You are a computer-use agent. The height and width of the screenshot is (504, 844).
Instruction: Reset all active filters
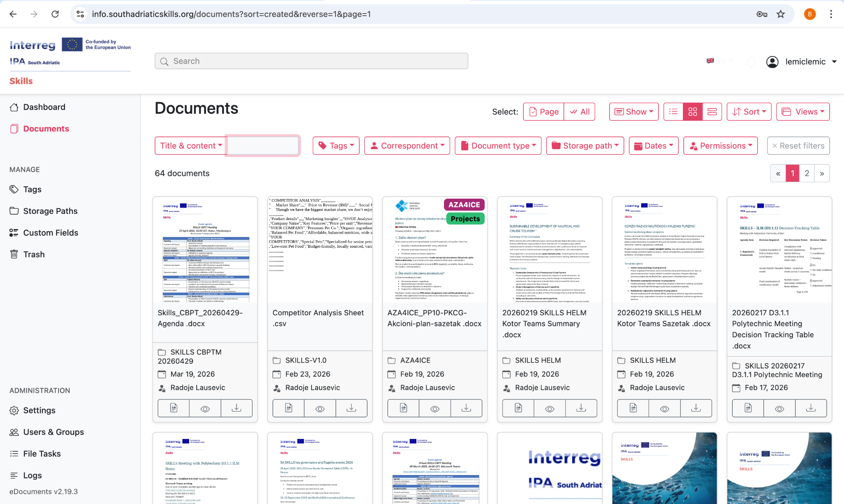(798, 145)
